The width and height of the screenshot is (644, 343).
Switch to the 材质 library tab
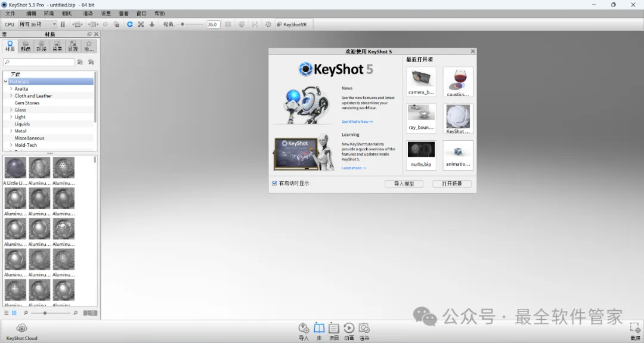point(10,46)
